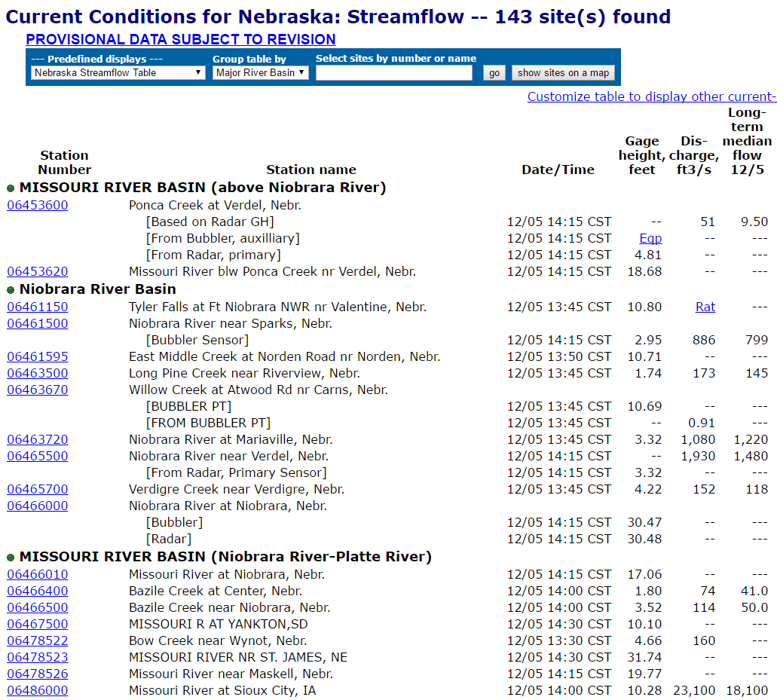Change grouping from Major River Basin
The image size is (777, 700).
(x=260, y=72)
